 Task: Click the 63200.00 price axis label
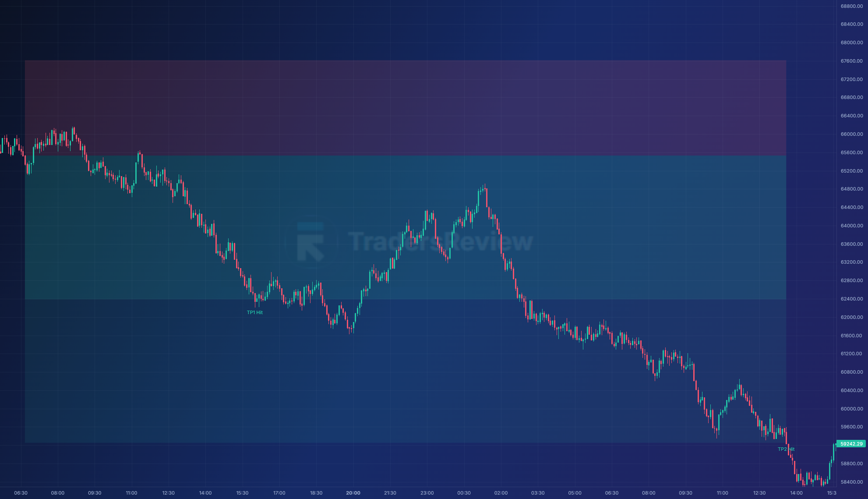[x=852, y=262]
